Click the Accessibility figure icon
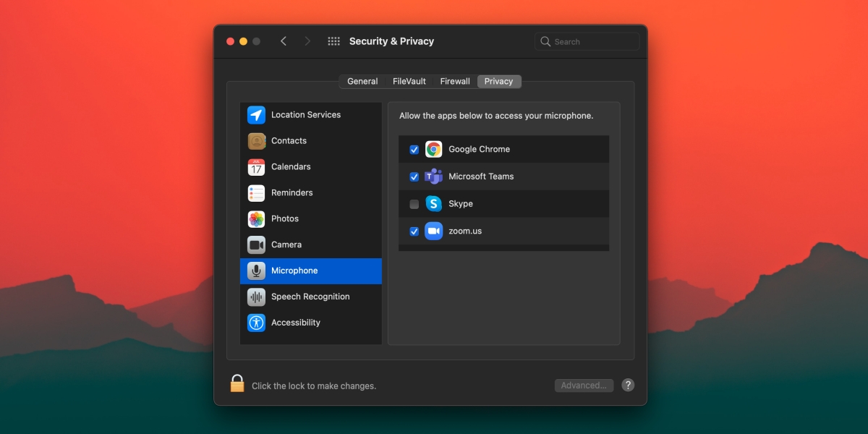Screen dimensions: 868x434 pyautogui.click(x=256, y=323)
